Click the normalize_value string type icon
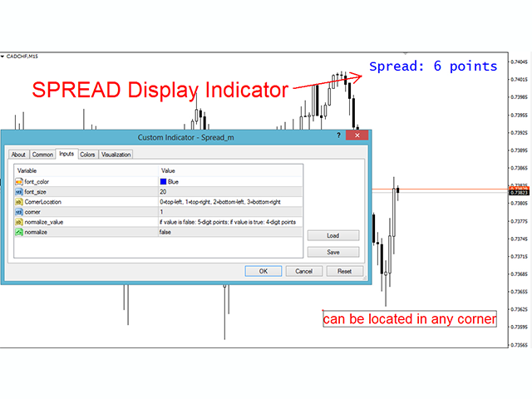 [x=18, y=222]
